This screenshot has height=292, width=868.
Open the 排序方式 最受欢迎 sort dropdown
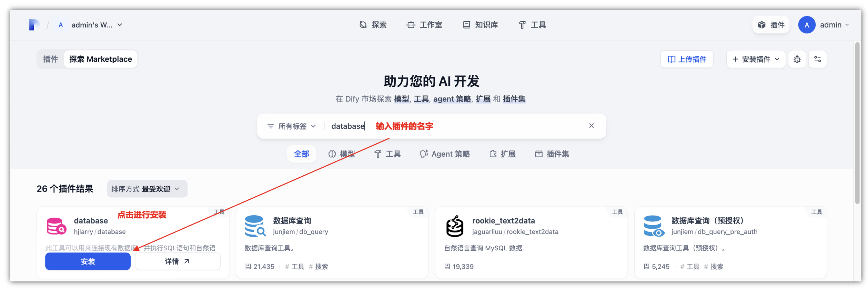pos(147,189)
